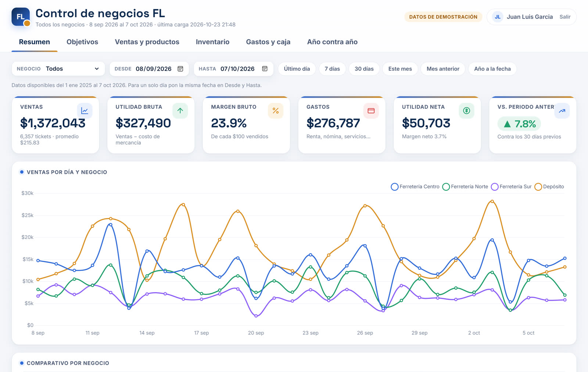
Task: Click the Salir logout link
Action: [565, 17]
